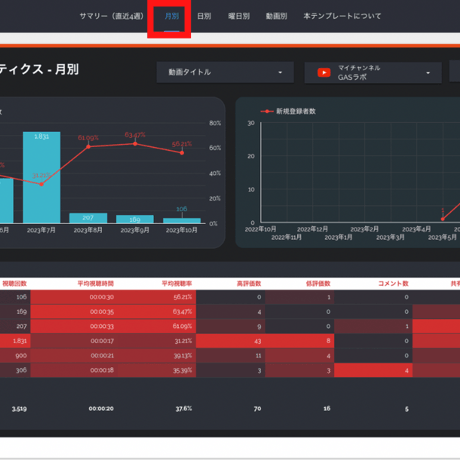This screenshot has width=460, height=460.
Task: Sort by 平均視聴率 column header
Action: tap(177, 284)
